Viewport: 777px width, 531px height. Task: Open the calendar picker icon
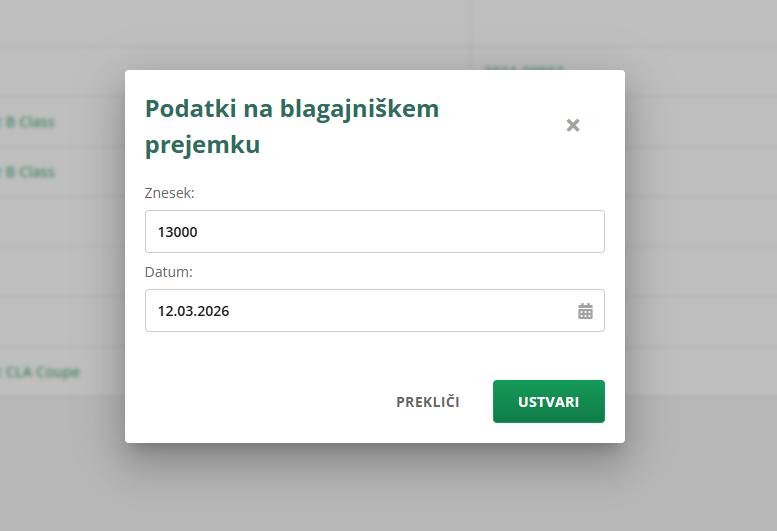pyautogui.click(x=585, y=311)
